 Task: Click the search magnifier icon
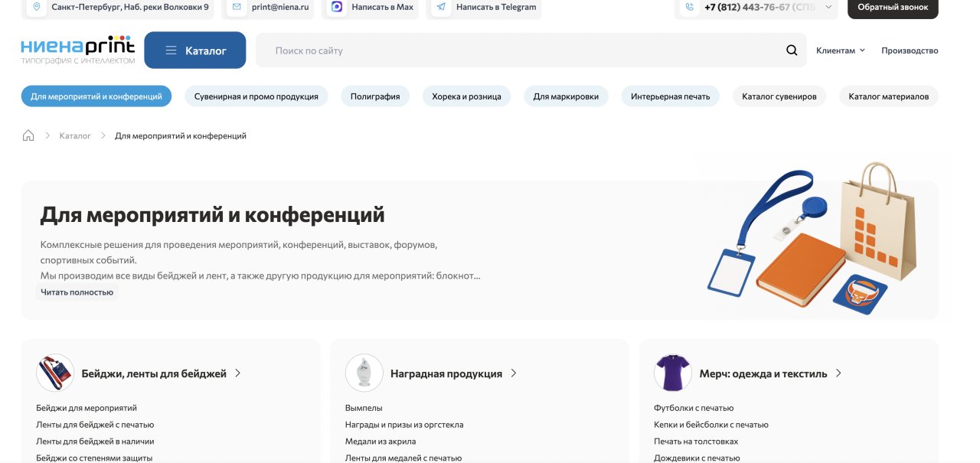792,51
